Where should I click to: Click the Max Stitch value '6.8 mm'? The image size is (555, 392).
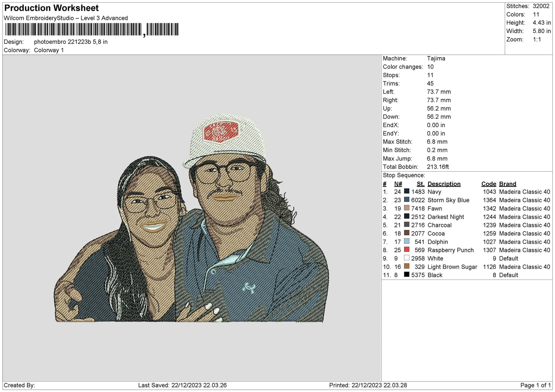point(437,142)
